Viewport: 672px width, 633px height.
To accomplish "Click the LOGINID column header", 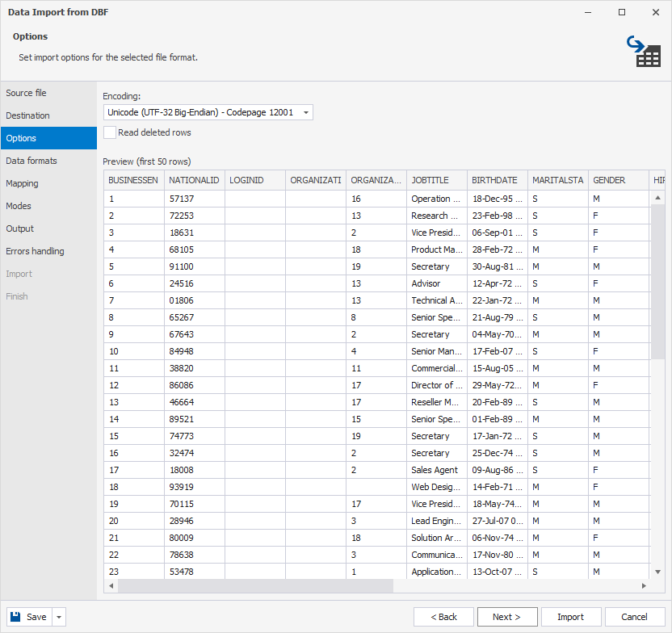I will point(255,180).
